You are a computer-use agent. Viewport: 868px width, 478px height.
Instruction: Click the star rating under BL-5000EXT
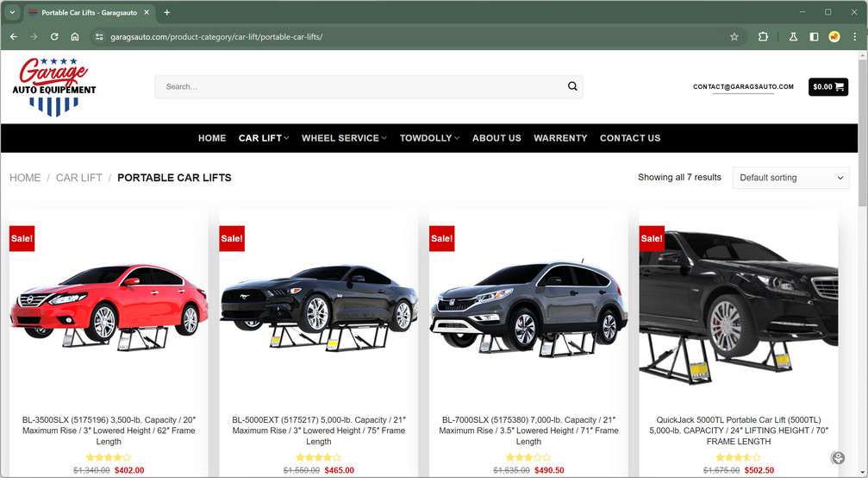(318, 457)
